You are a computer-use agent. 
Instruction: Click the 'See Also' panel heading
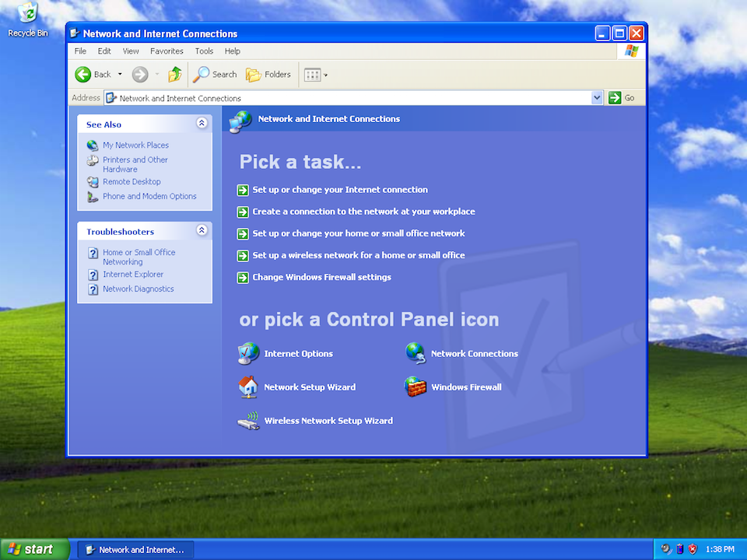pyautogui.click(x=103, y=124)
